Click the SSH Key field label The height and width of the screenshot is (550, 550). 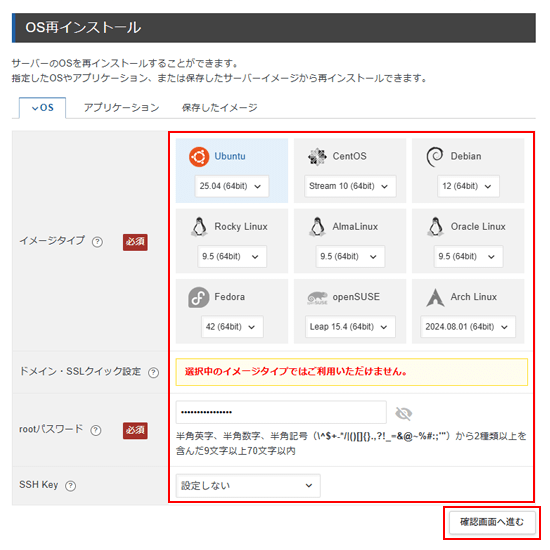[x=39, y=485]
